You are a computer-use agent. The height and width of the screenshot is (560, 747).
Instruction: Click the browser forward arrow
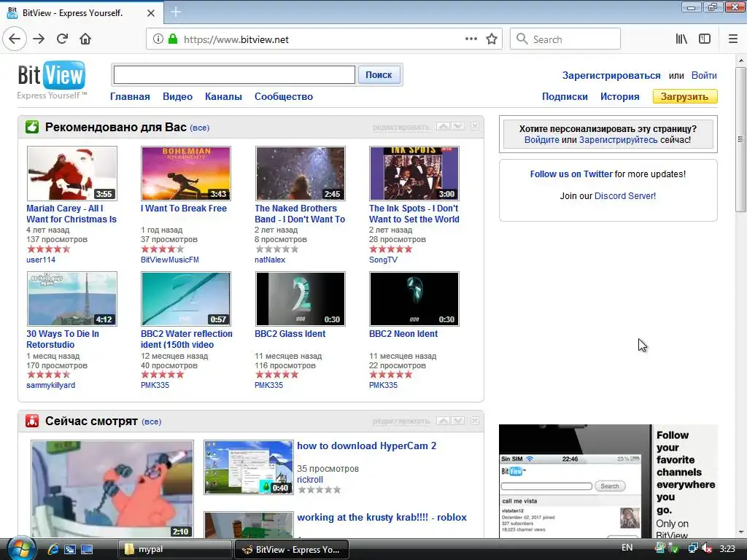[x=39, y=39]
